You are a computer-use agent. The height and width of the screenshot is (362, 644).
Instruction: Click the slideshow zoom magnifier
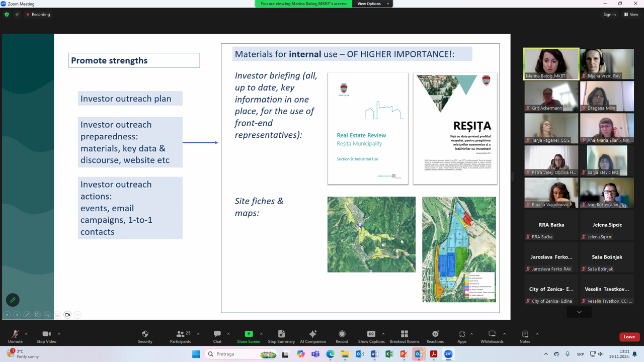pos(47,315)
